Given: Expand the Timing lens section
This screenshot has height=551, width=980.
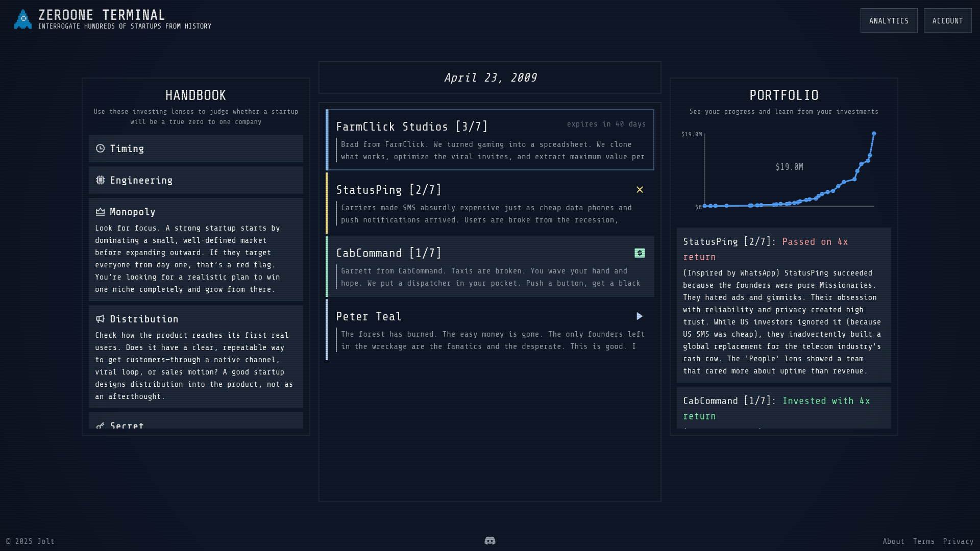Looking at the screenshot, I should coord(195,148).
